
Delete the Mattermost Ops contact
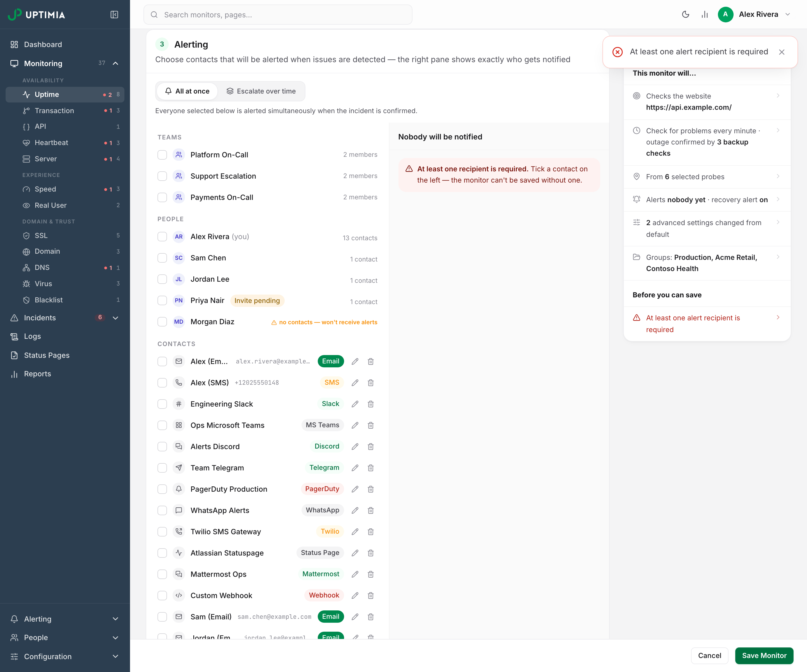click(370, 574)
